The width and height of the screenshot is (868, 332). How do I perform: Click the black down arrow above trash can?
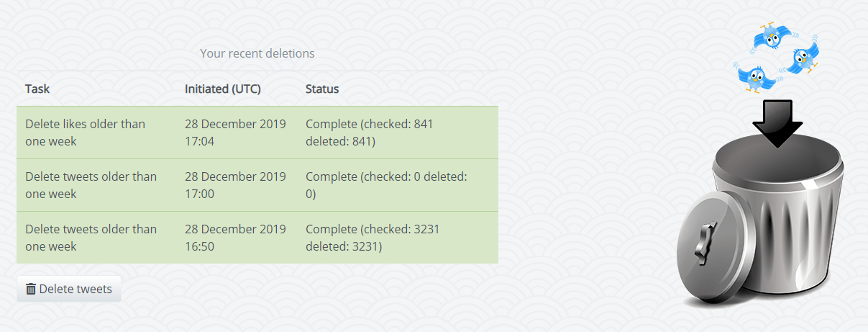click(777, 124)
